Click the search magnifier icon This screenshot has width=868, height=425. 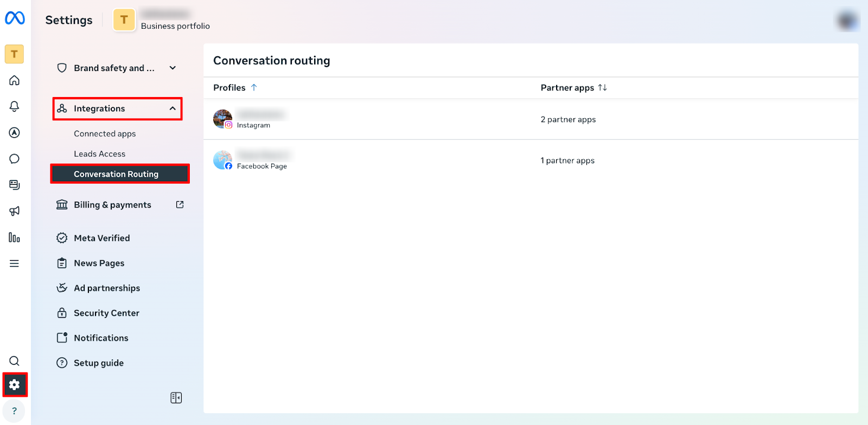point(15,361)
